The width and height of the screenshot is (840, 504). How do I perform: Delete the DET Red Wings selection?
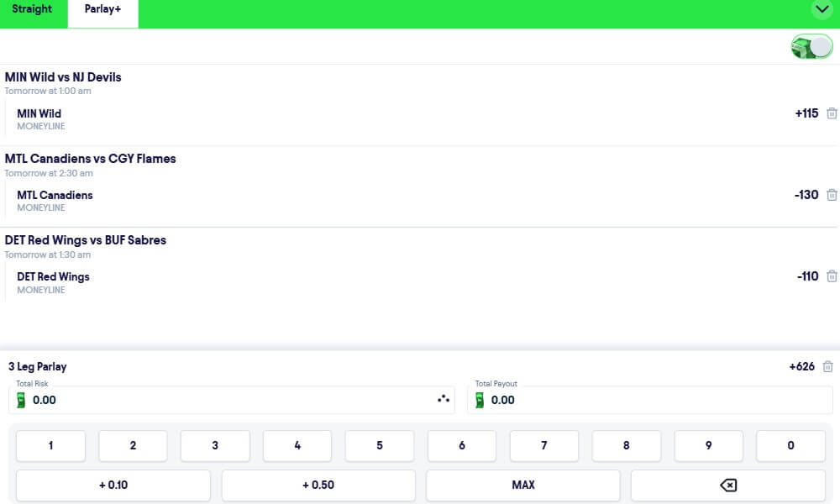coord(832,276)
